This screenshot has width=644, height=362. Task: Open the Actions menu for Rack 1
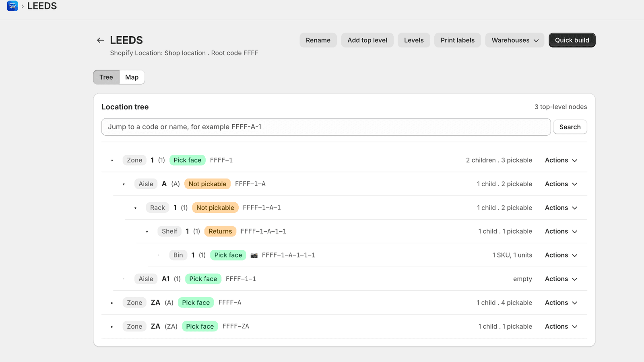561,208
